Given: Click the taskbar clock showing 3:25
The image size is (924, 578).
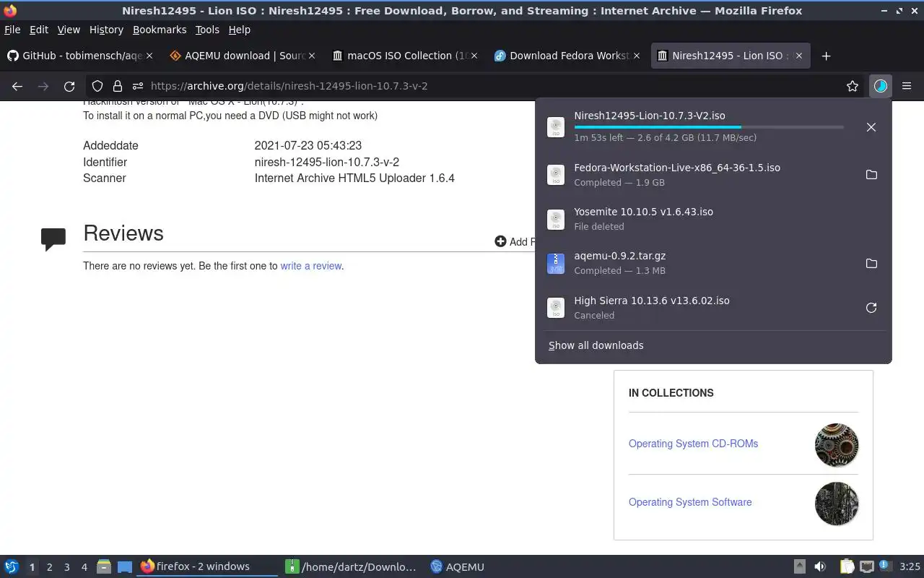Looking at the screenshot, I should 910,567.
